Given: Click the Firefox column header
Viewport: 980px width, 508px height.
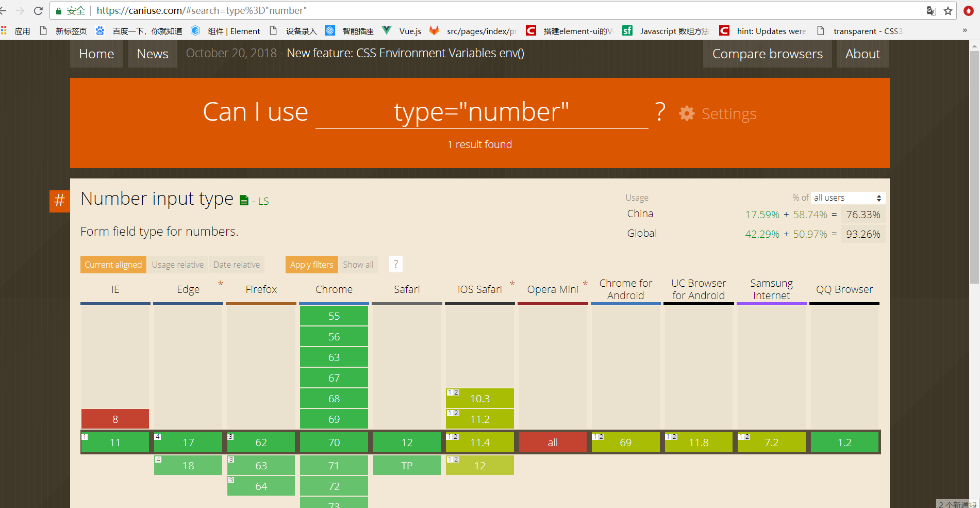Looking at the screenshot, I should 261,289.
